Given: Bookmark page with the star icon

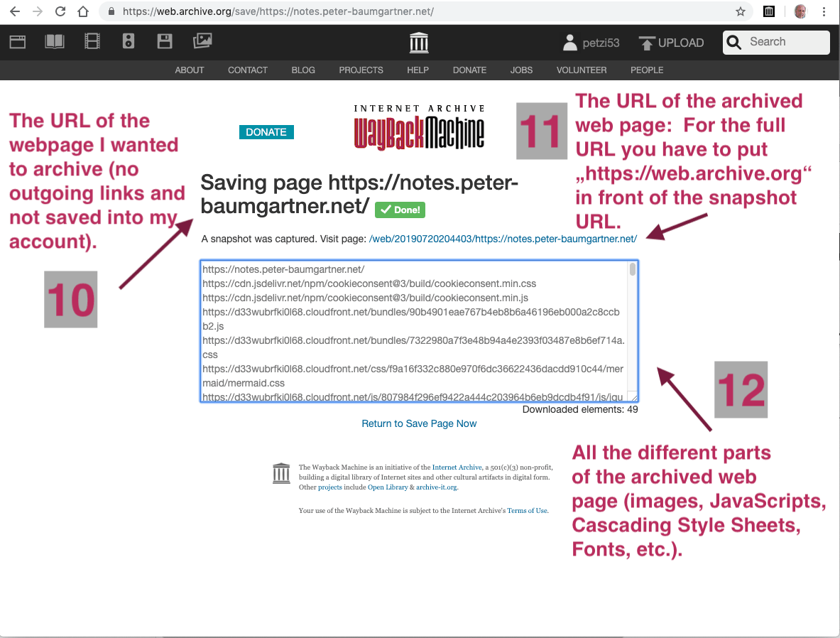Looking at the screenshot, I should pos(741,11).
